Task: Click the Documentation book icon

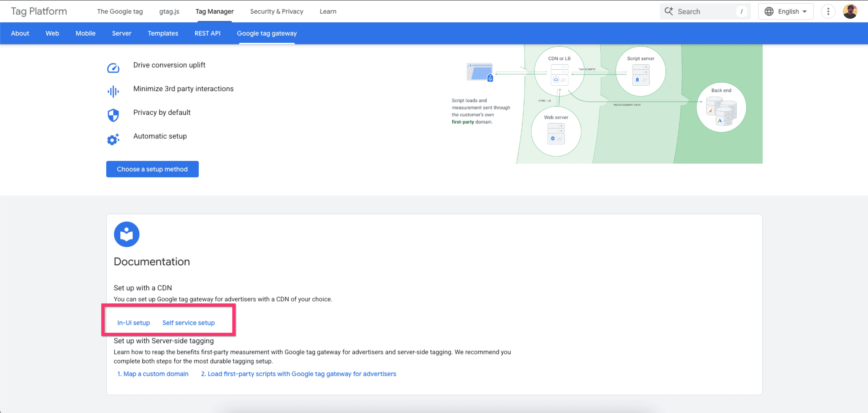Action: pyautogui.click(x=127, y=234)
